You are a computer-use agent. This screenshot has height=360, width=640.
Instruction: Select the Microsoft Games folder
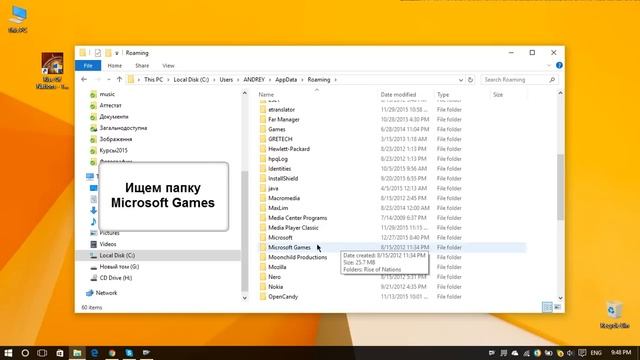click(x=289, y=247)
